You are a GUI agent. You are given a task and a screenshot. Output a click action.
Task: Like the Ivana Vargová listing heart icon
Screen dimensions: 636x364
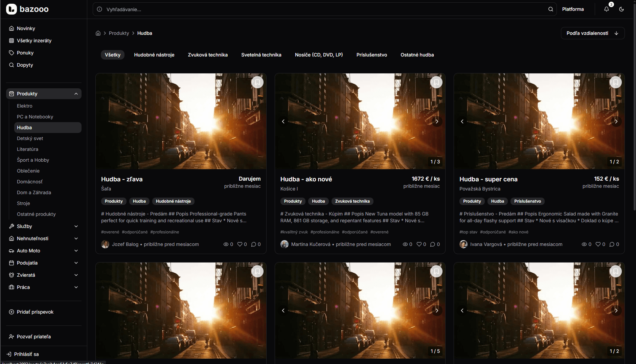[598, 244]
